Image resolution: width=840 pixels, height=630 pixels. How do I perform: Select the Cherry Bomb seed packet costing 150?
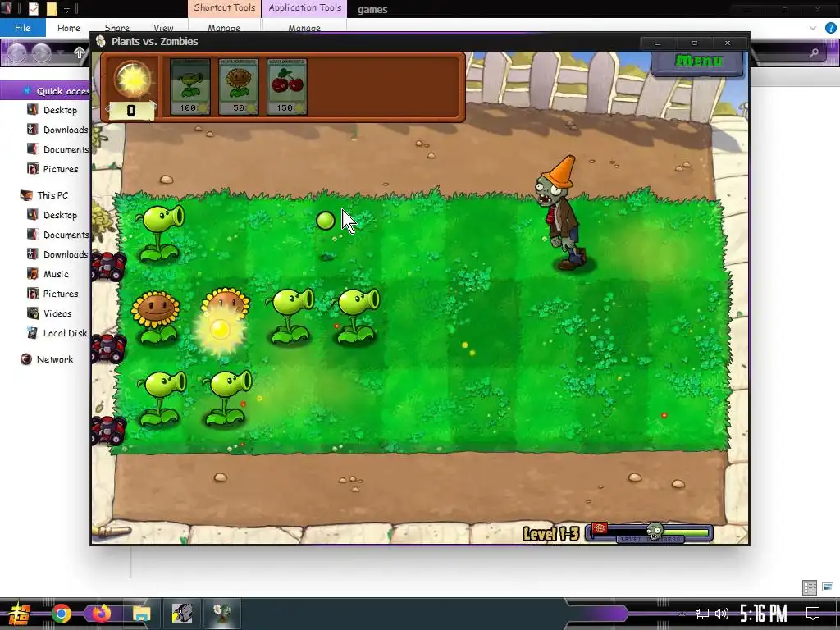(x=287, y=87)
